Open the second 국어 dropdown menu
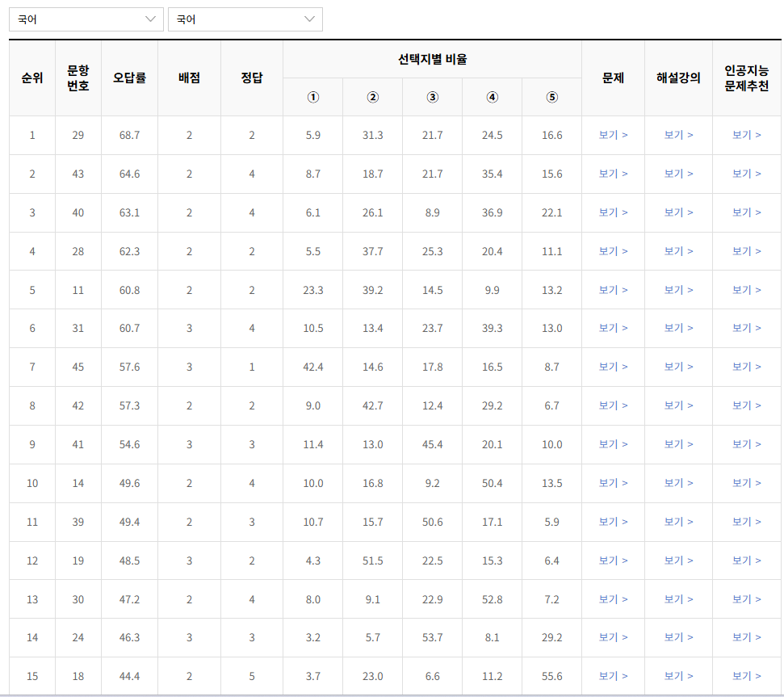The image size is (784, 697). (x=245, y=19)
